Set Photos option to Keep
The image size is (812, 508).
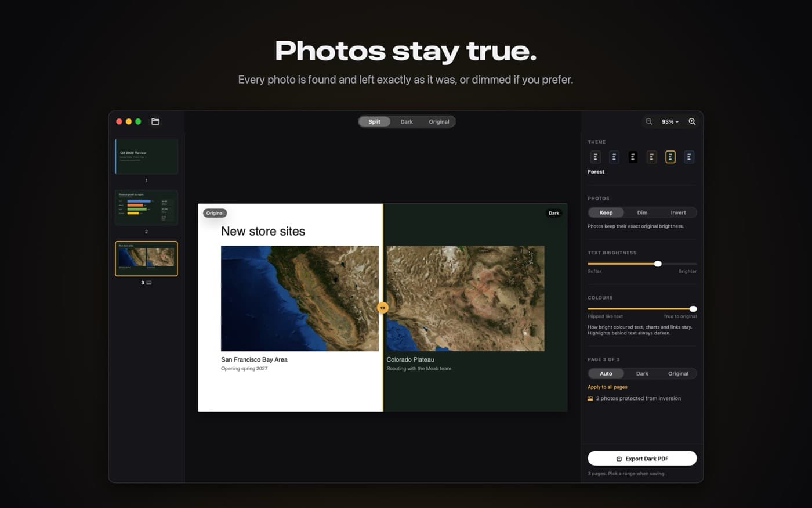coord(606,212)
